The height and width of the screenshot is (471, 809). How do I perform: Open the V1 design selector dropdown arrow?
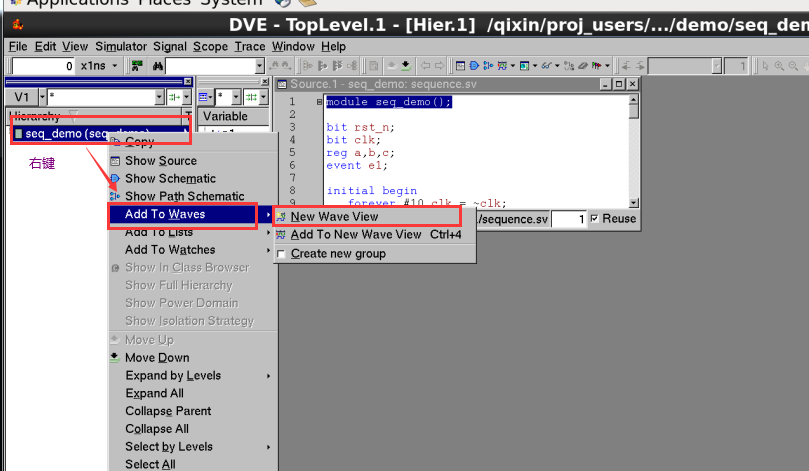click(42, 97)
